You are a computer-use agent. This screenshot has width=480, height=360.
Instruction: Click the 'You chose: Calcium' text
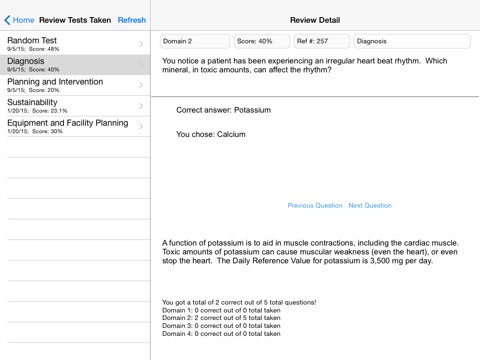211,134
